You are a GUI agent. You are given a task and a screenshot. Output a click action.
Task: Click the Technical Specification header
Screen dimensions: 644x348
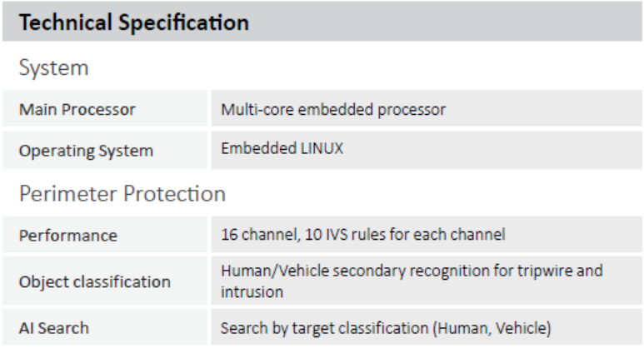tap(322, 22)
